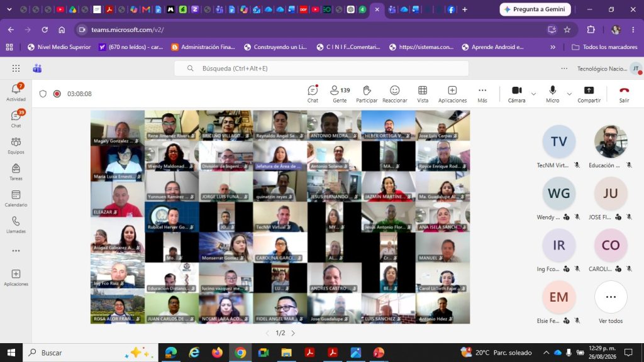Open the Reaccionar emoji menu
This screenshot has width=644, height=362.
pos(394,94)
